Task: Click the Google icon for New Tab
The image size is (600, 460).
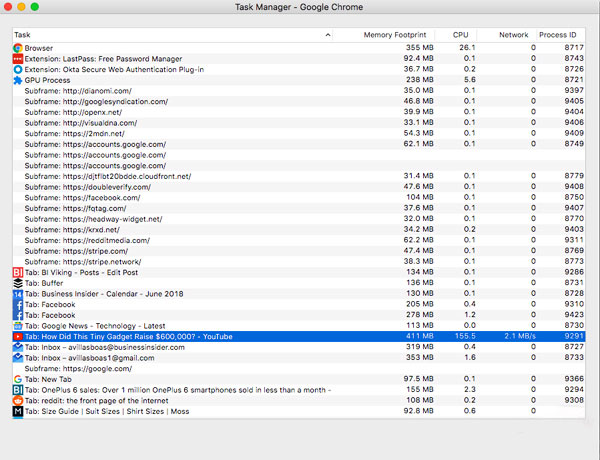Action: point(18,379)
